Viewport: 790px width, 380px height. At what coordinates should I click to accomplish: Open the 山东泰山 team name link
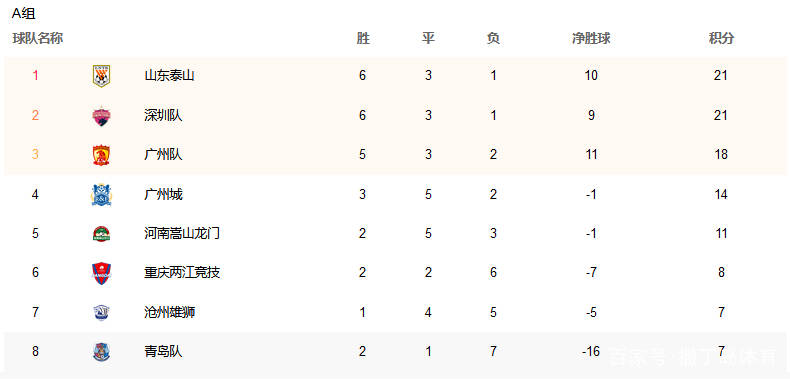point(169,76)
